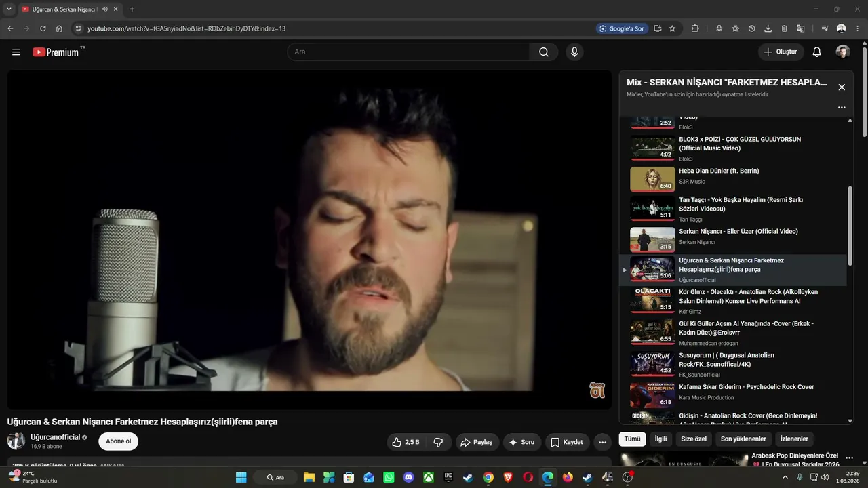Bookmark this page with star icon

pyautogui.click(x=672, y=28)
